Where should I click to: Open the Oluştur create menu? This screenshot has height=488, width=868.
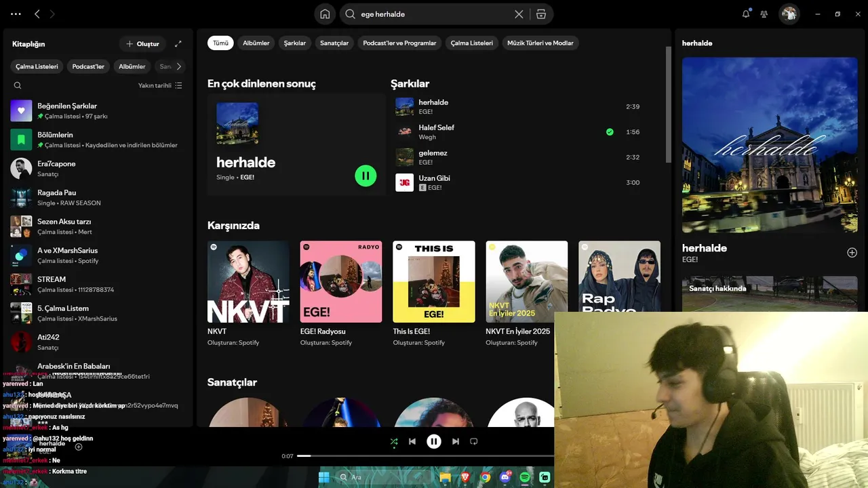click(142, 44)
